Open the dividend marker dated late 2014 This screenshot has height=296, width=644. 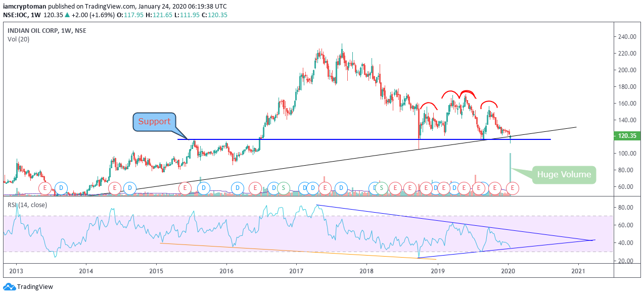tap(130, 188)
